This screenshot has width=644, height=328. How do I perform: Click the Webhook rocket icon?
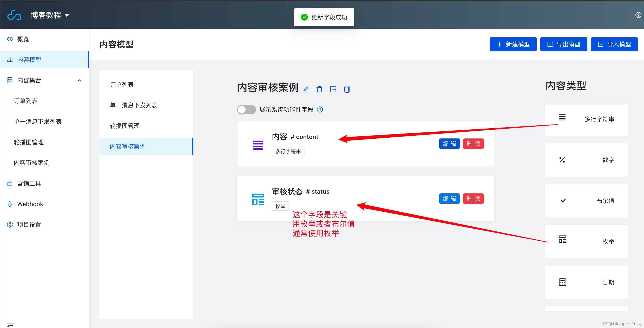[10, 204]
